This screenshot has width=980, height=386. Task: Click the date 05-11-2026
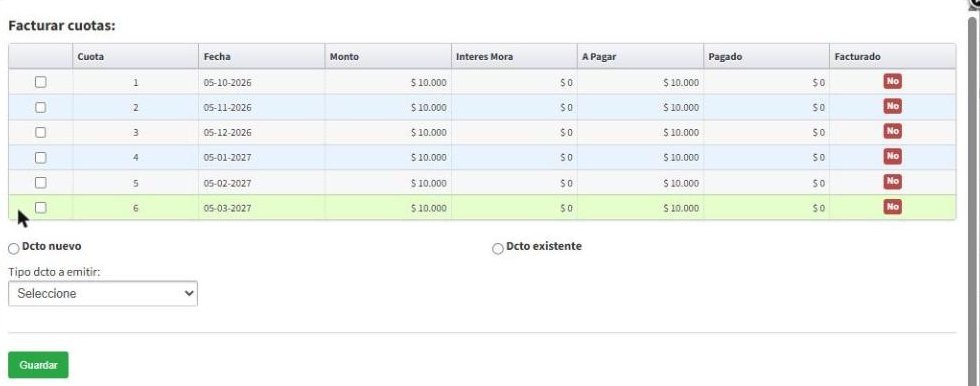tap(228, 107)
